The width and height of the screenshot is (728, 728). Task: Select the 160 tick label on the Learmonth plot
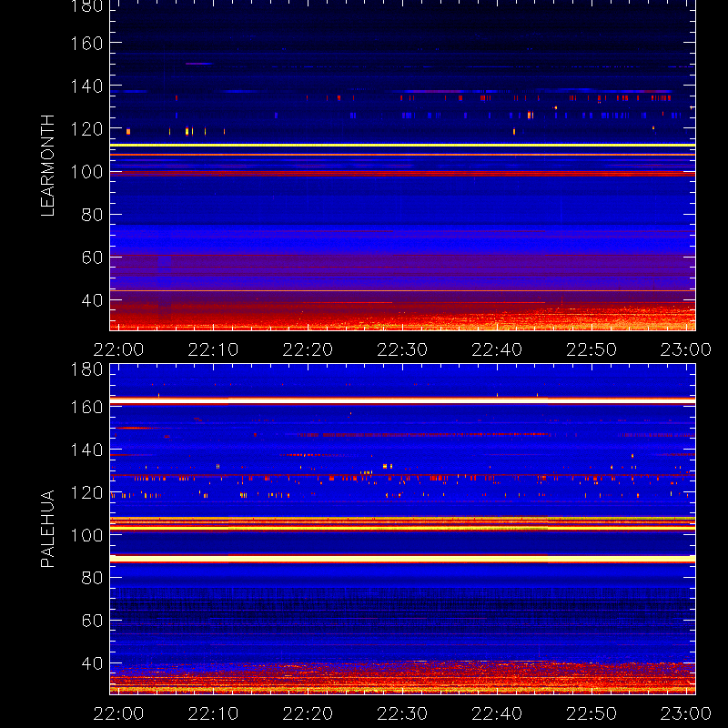86,44
